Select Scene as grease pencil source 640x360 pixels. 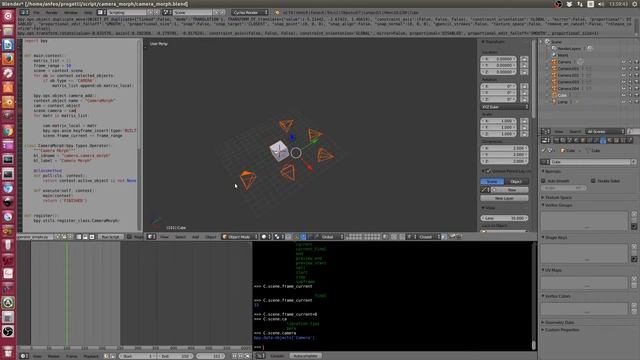492,181
